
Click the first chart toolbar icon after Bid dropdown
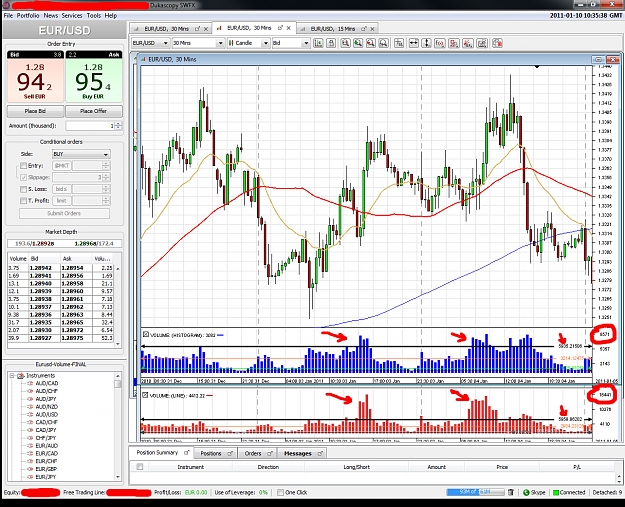click(318, 43)
